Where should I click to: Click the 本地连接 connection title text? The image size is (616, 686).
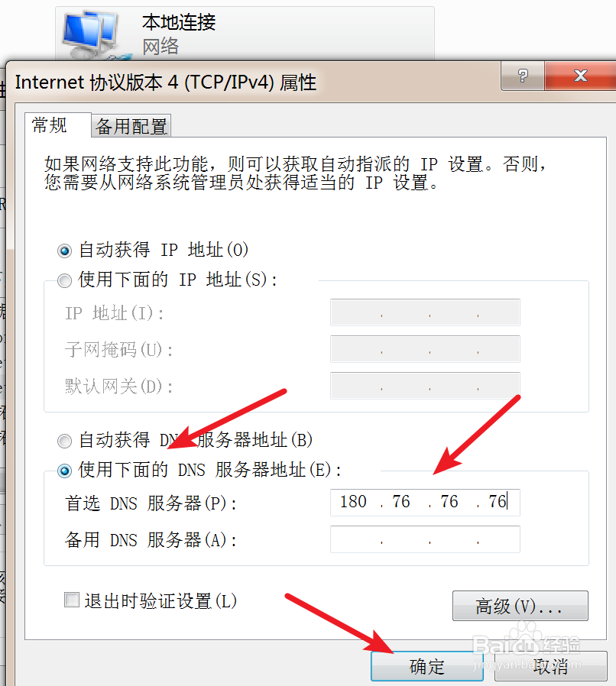[x=179, y=22]
